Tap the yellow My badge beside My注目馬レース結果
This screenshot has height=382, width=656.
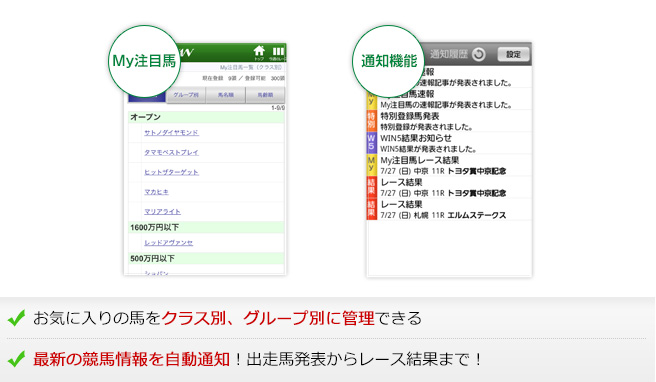click(x=371, y=165)
